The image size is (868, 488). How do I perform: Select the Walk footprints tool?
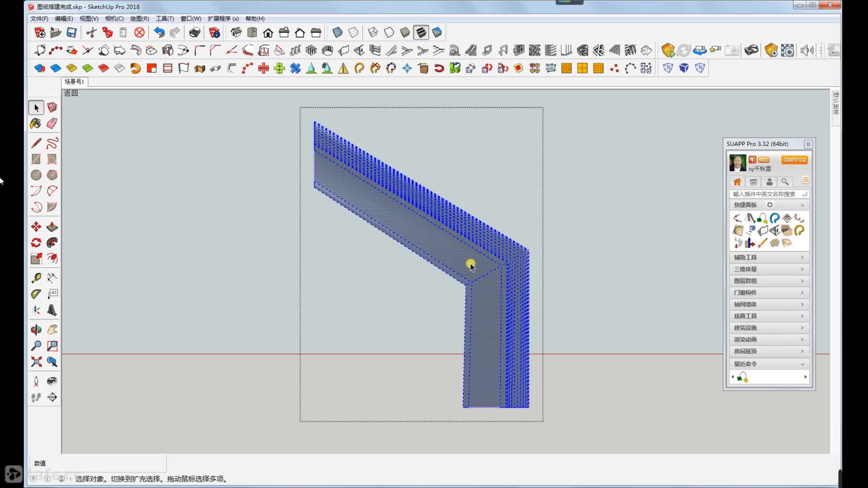(36, 397)
